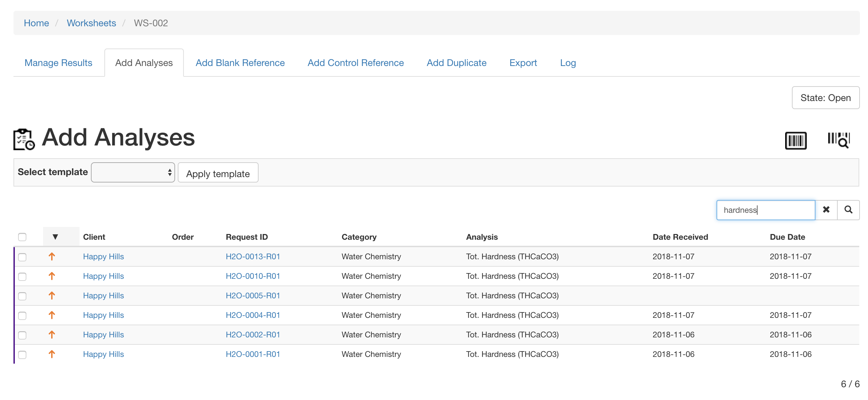The width and height of the screenshot is (868, 400).
Task: Check the row for H2O-0001-R01
Action: pos(22,355)
